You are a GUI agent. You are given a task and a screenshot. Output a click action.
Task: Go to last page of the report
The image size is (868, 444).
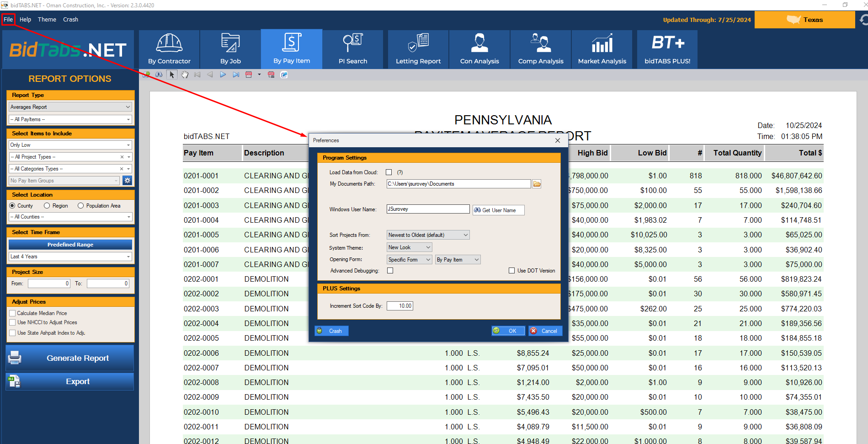pos(236,75)
